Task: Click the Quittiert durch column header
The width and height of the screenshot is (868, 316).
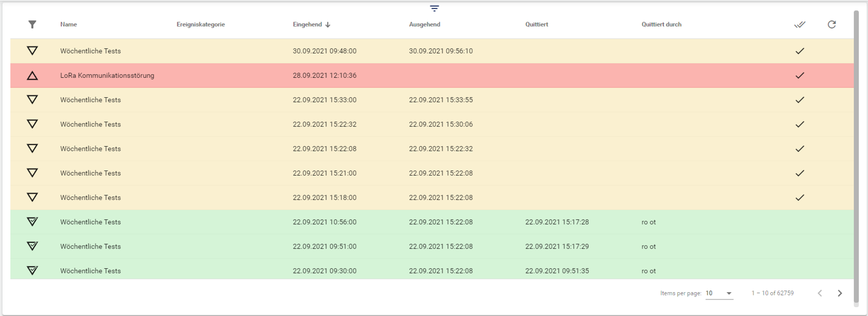Action: (x=661, y=24)
